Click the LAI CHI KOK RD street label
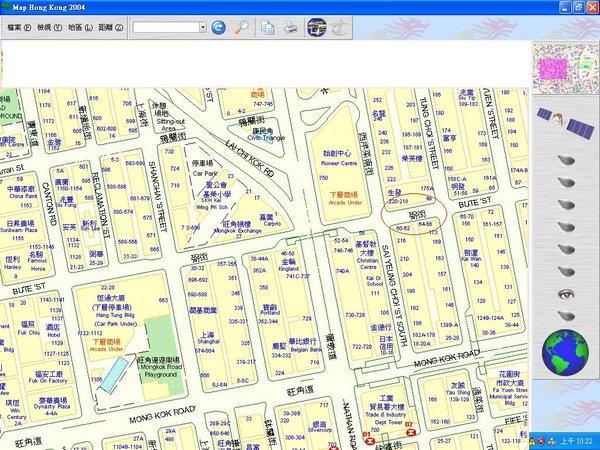The image size is (600, 450). pos(249,158)
